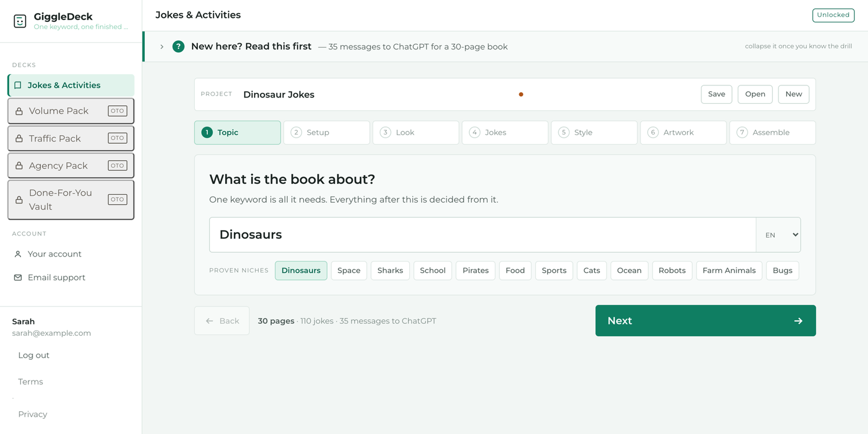
Task: Click the GiggleDeck smiley logo icon
Action: (x=20, y=21)
